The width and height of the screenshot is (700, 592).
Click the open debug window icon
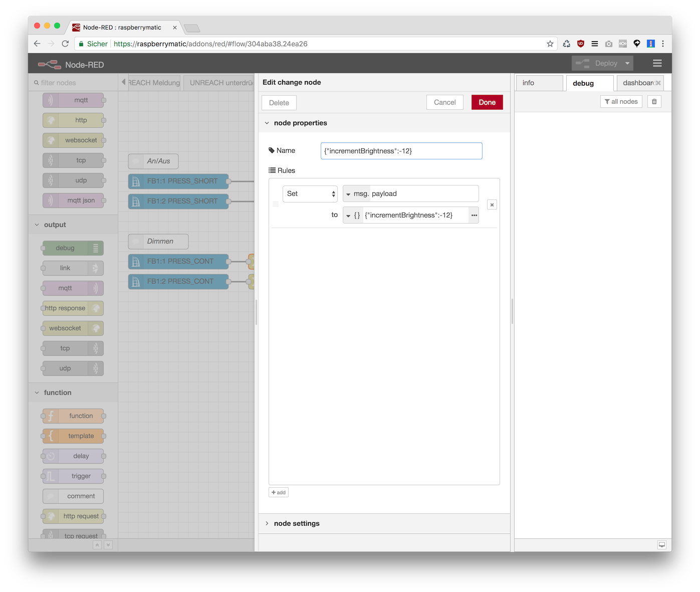(661, 545)
